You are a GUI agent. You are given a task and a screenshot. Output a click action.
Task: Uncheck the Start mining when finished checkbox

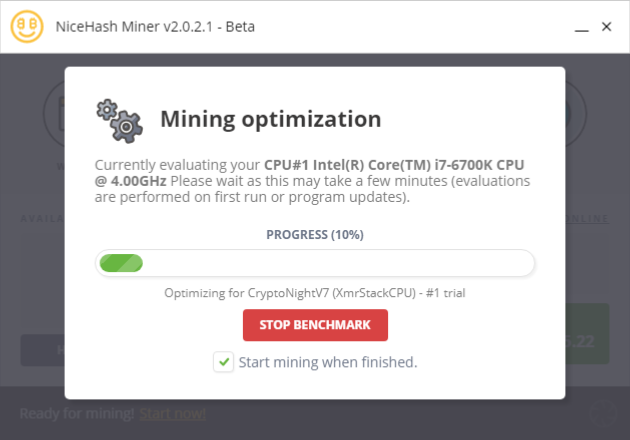click(223, 362)
